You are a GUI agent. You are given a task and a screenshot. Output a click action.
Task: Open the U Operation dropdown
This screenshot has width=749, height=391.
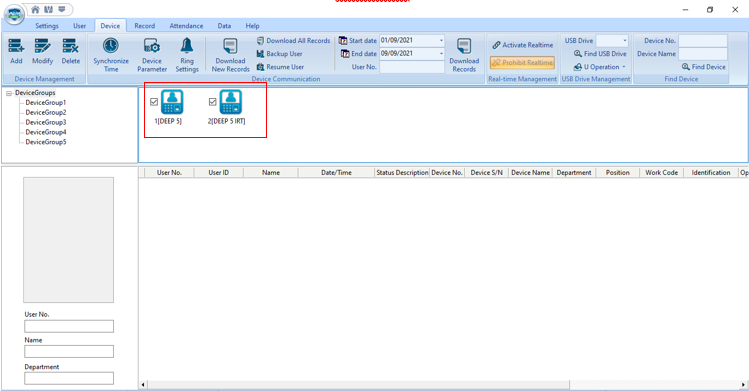pyautogui.click(x=599, y=67)
